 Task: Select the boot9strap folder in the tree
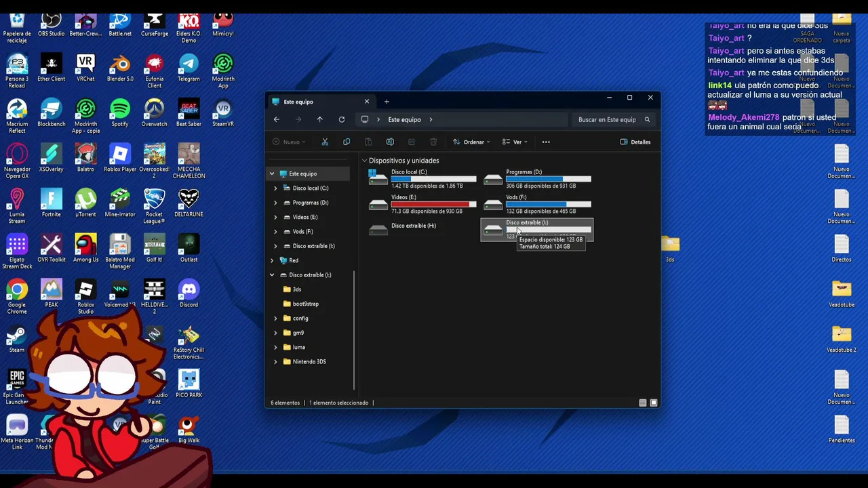point(306,304)
